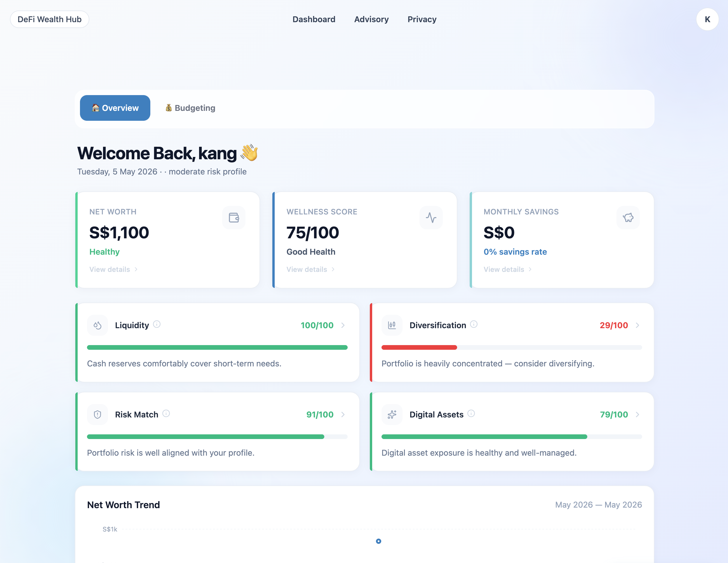Expand Diversification details with its chevron
Viewport: 728px width, 563px height.
(x=637, y=325)
